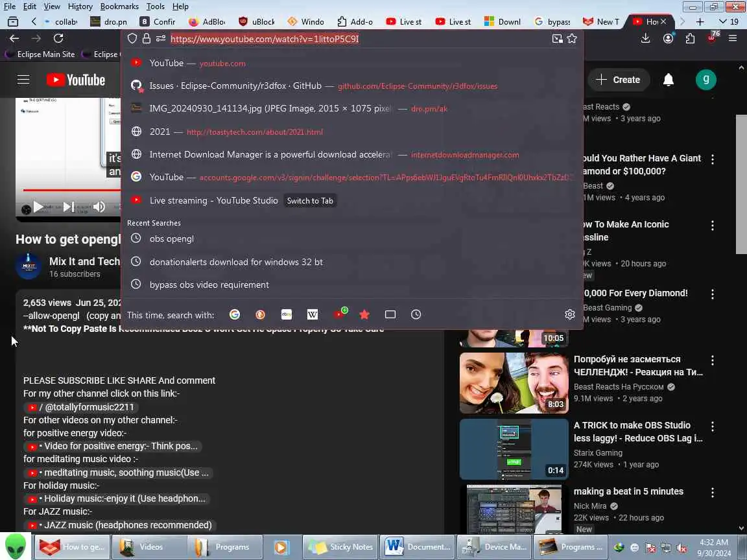Viewport: 747px width, 560px height.
Task: Open Eclipse Main Site bookmark
Action: click(x=40, y=54)
